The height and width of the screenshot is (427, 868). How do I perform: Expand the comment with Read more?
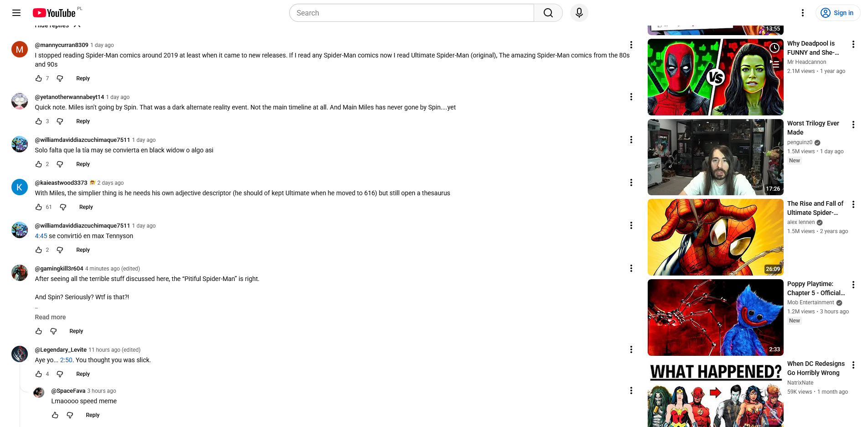point(50,317)
